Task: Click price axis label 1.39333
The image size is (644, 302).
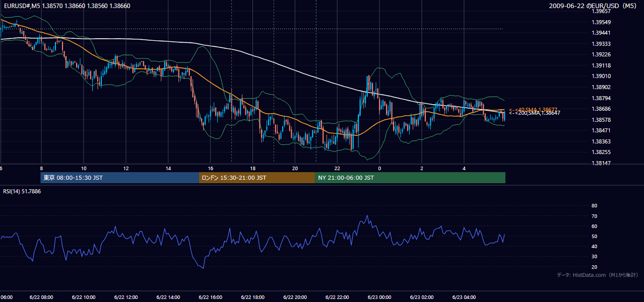Action: tap(601, 44)
